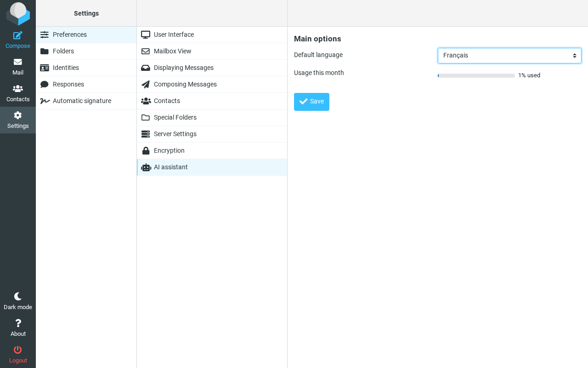Open the Mailbox View section
Screen dimensions: 588x368
pos(212,51)
